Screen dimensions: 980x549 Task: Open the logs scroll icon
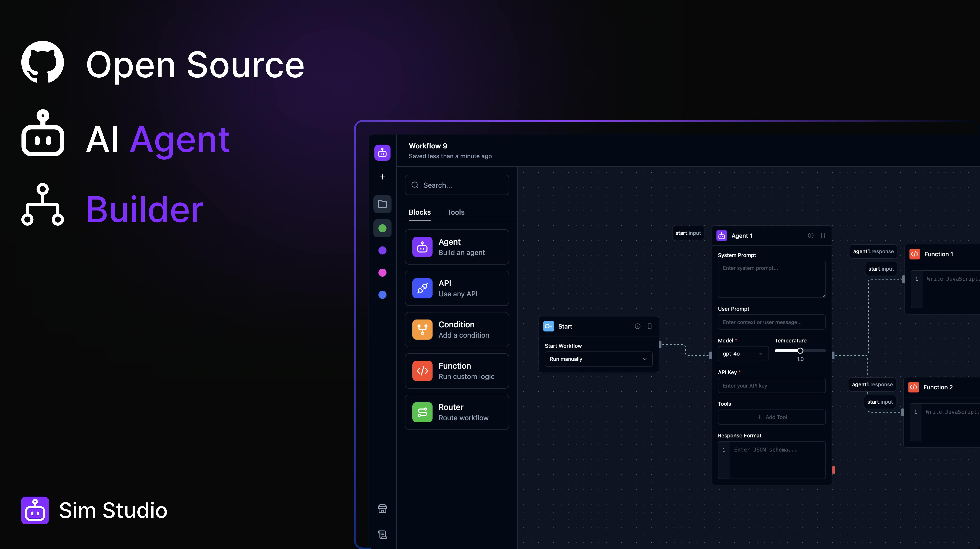382,535
